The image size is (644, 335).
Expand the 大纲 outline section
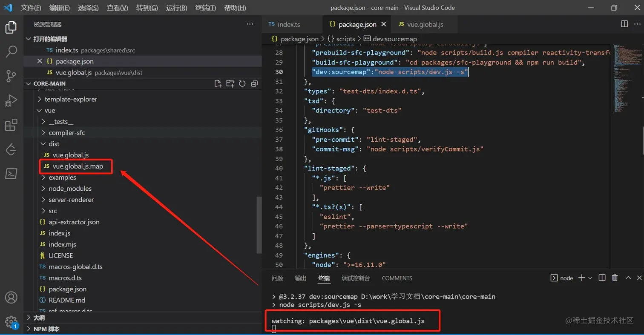click(143, 318)
